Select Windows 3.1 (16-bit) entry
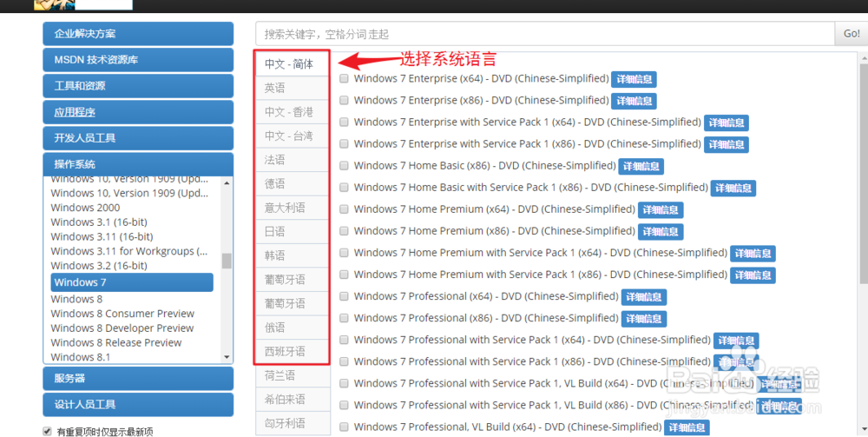 tap(99, 222)
